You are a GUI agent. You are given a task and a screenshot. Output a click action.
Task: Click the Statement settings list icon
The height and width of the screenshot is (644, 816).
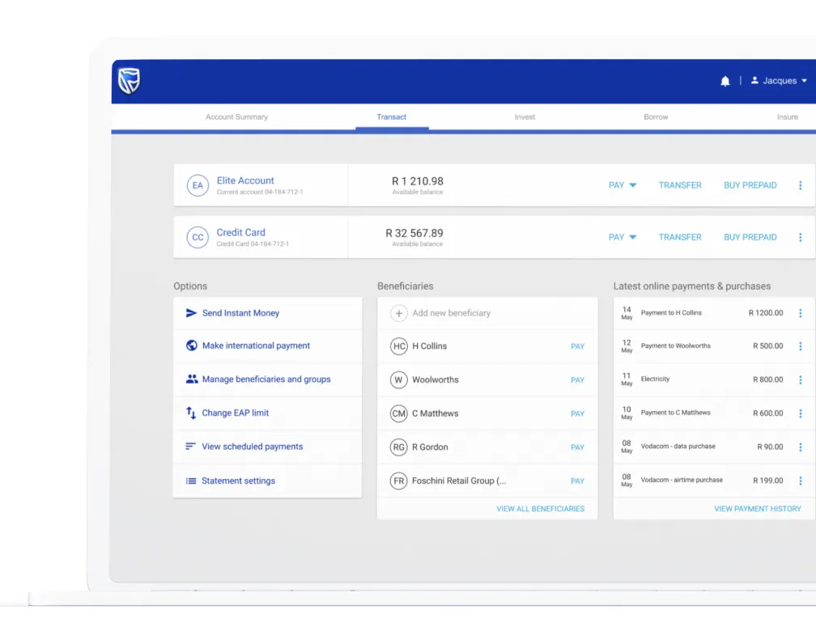click(191, 481)
